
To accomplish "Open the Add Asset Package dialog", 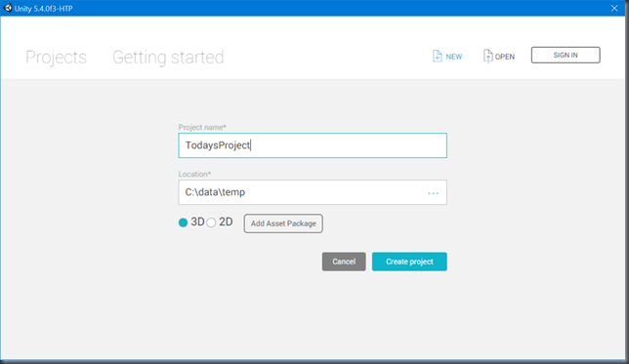I will 283,223.
